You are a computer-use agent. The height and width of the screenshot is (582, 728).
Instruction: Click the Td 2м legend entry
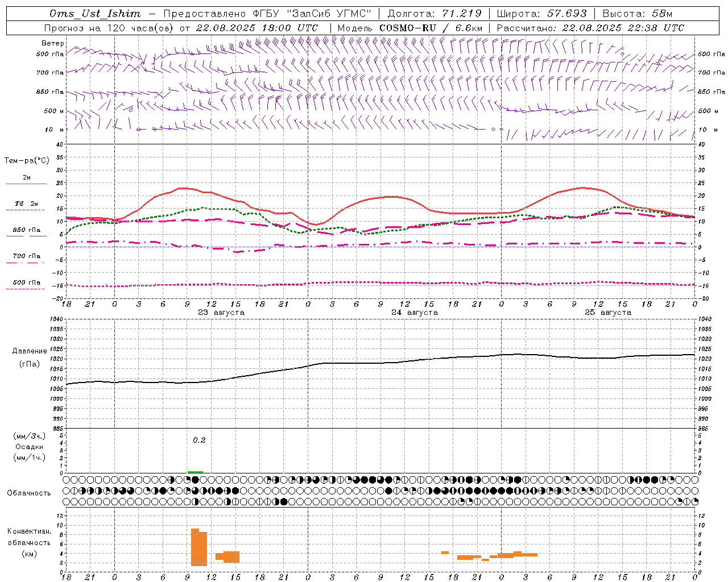point(26,203)
